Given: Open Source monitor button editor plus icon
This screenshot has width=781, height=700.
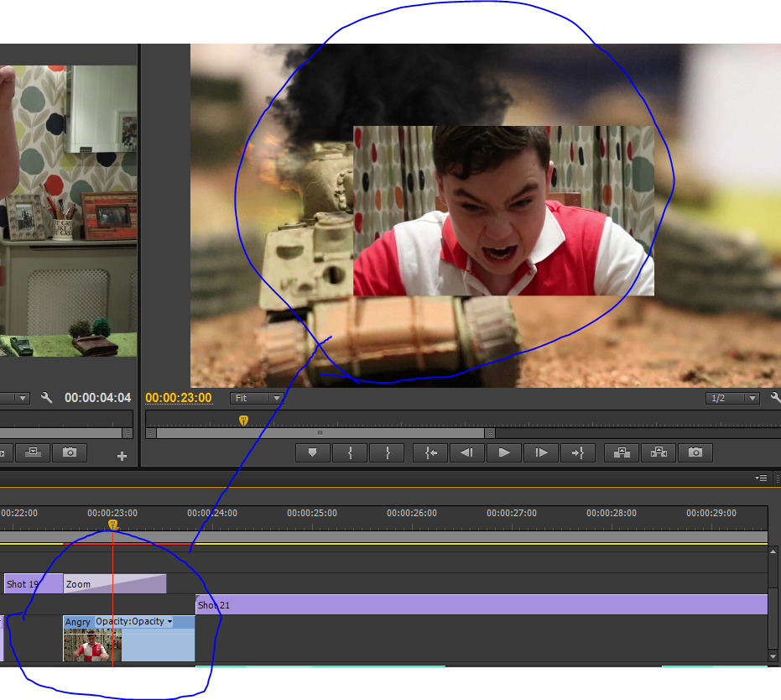Looking at the screenshot, I should click(x=122, y=456).
